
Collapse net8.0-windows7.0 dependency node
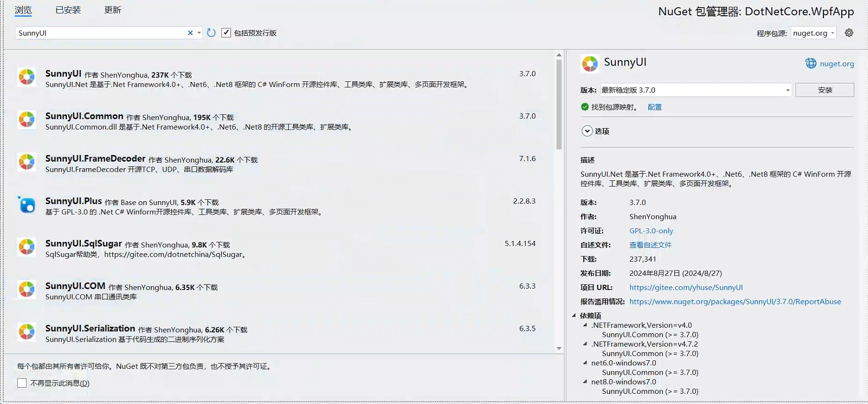point(585,382)
